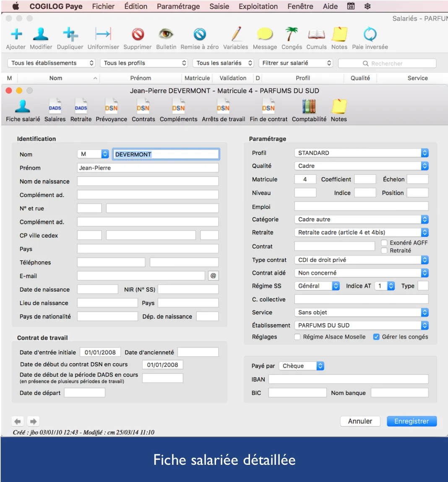
Task: Open Retraite cadre dropdown
Action: pyautogui.click(x=361, y=232)
